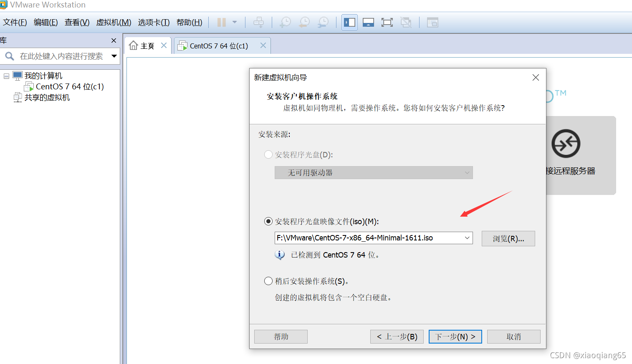Select the 安装程序光盘映像文件(iso) radio button
The width and height of the screenshot is (632, 364).
[268, 221]
